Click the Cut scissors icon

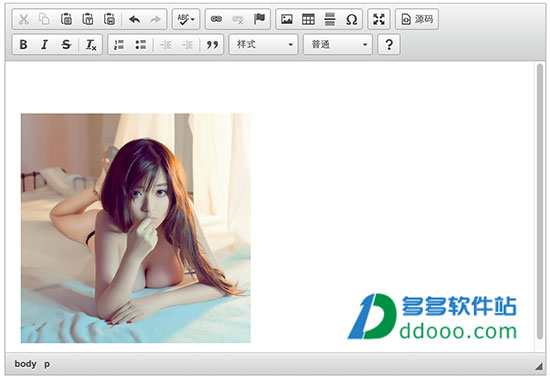pos(24,19)
